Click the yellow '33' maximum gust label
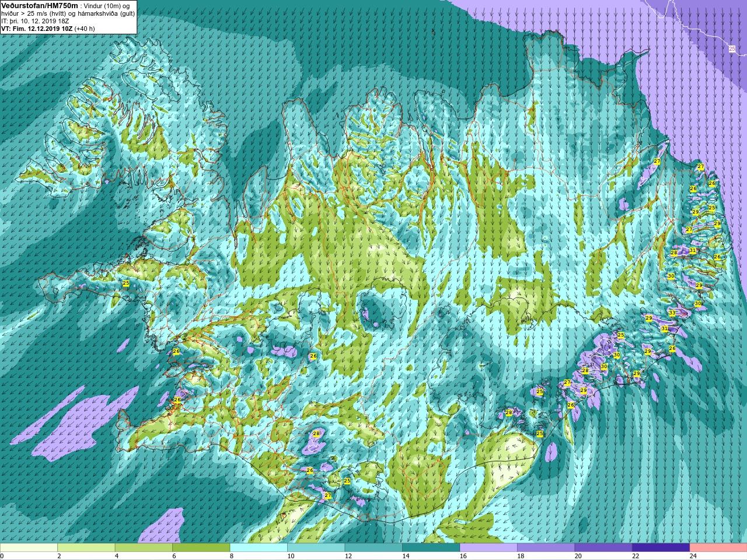 click(672, 313)
